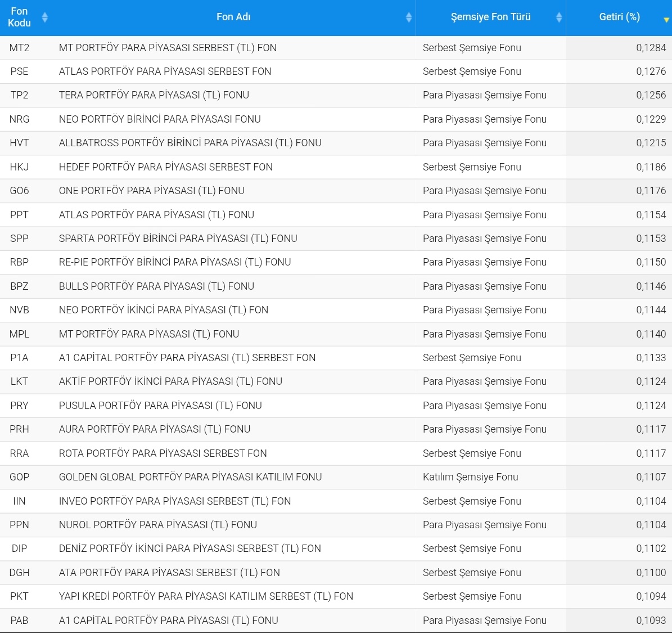Open INVEO PORTFÖY PARA PİYASASI SERBEST fund
This screenshot has height=634, width=672.
(175, 501)
